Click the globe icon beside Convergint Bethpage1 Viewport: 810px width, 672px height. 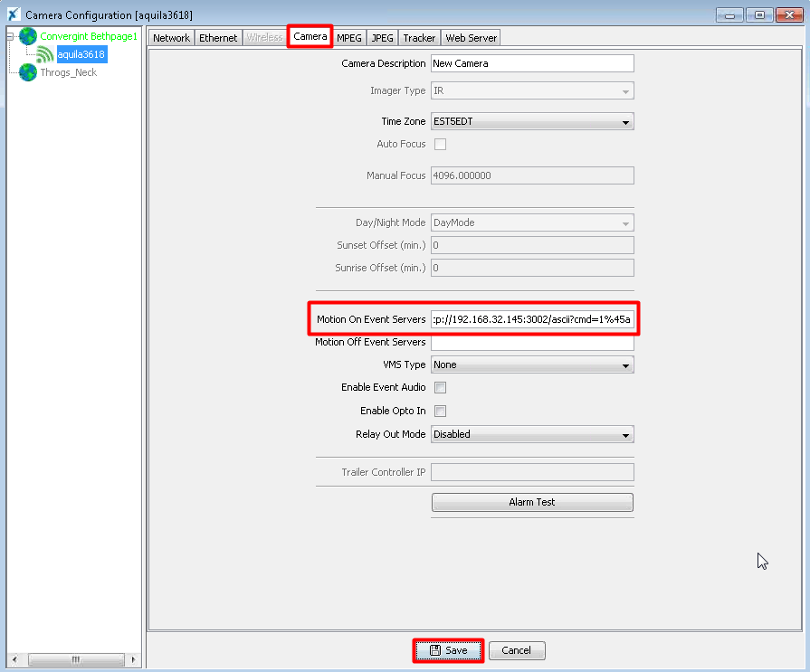click(x=28, y=36)
